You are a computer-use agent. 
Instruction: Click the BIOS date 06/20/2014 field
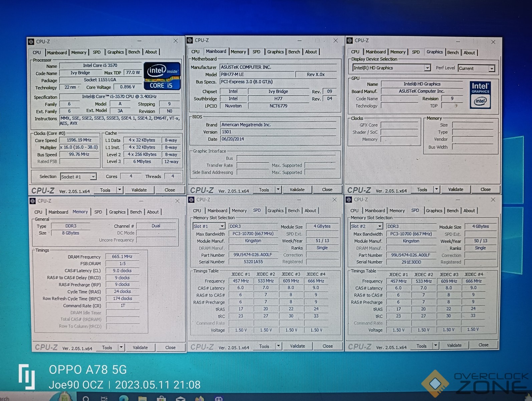click(x=278, y=139)
